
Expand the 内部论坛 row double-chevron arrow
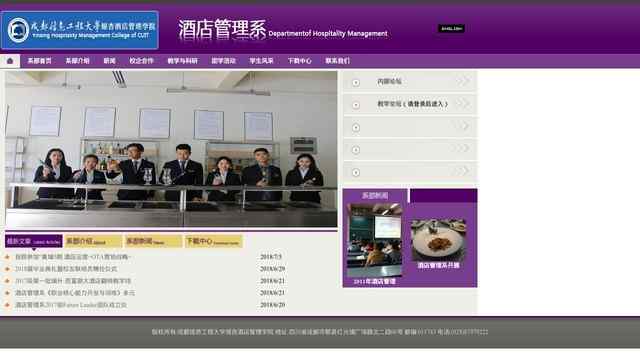(x=463, y=82)
